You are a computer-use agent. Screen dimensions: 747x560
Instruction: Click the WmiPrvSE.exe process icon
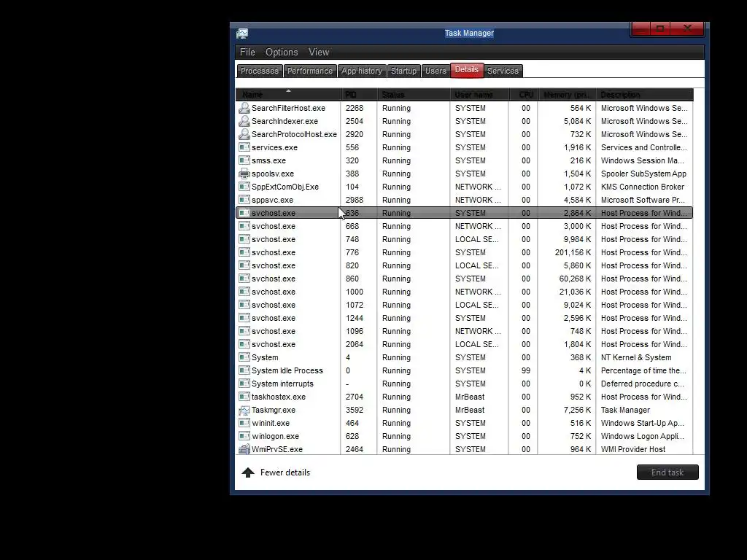[x=244, y=449]
